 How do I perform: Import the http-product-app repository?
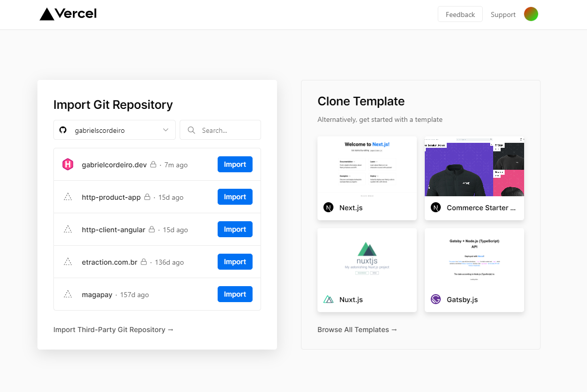click(x=235, y=197)
